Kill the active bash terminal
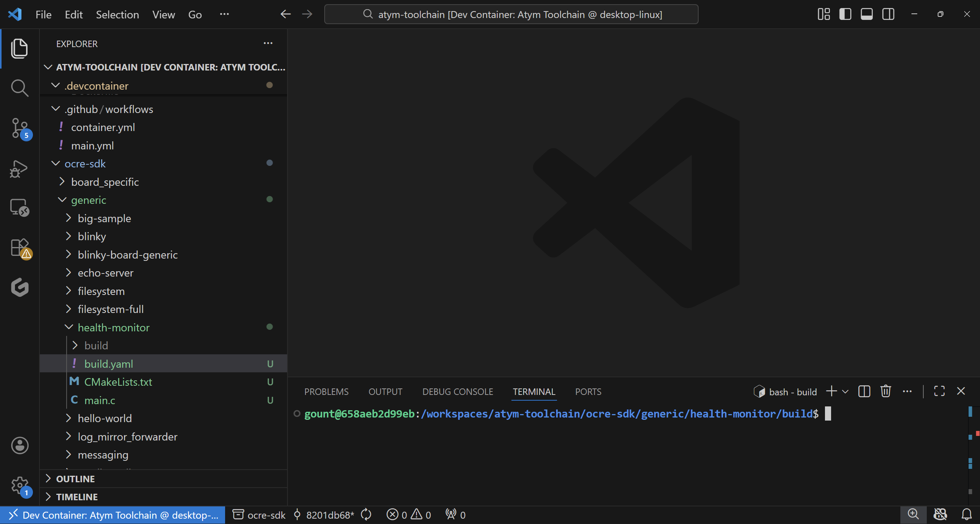980x524 pixels. [x=885, y=391]
